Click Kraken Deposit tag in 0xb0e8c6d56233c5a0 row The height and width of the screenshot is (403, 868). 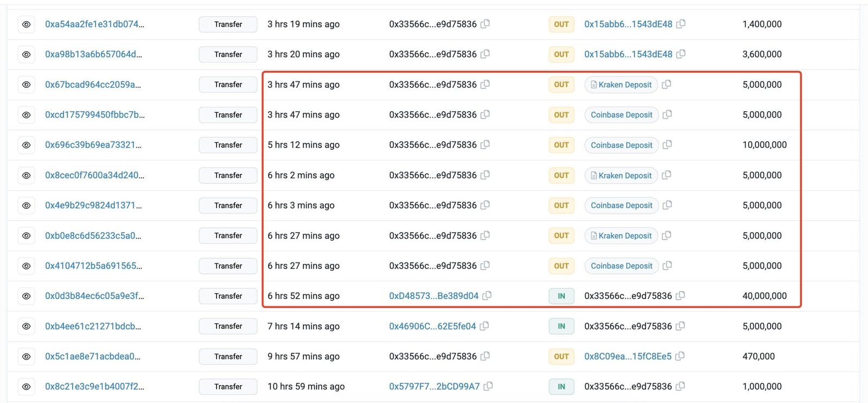coord(621,235)
